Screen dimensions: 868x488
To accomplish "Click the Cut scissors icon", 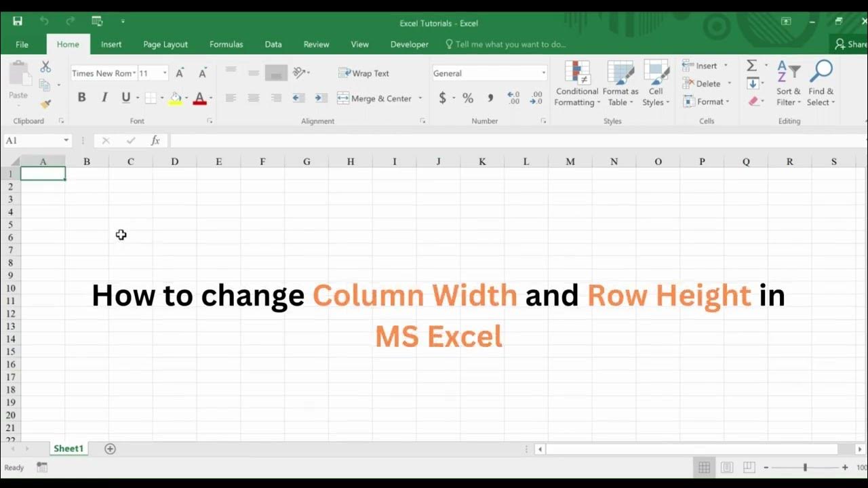I will (x=45, y=66).
